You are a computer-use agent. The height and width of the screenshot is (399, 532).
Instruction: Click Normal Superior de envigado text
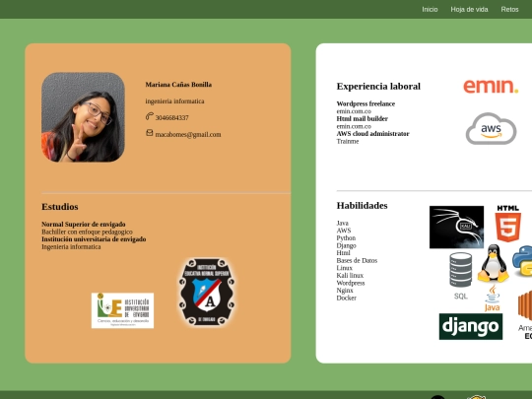pyautogui.click(x=84, y=225)
